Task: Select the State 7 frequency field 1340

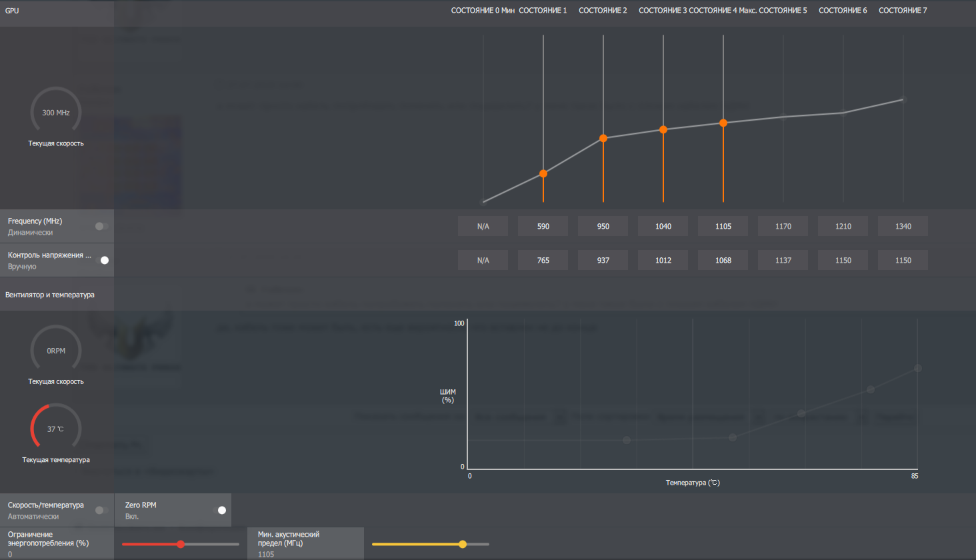Action: (903, 227)
